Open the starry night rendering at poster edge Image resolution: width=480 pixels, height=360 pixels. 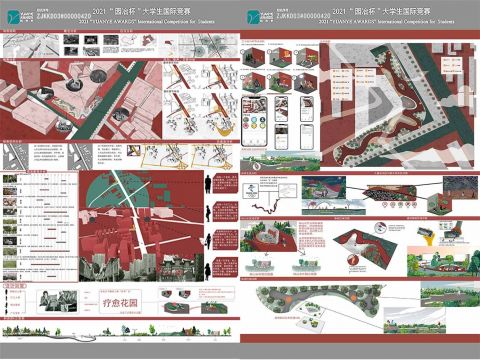460,188
